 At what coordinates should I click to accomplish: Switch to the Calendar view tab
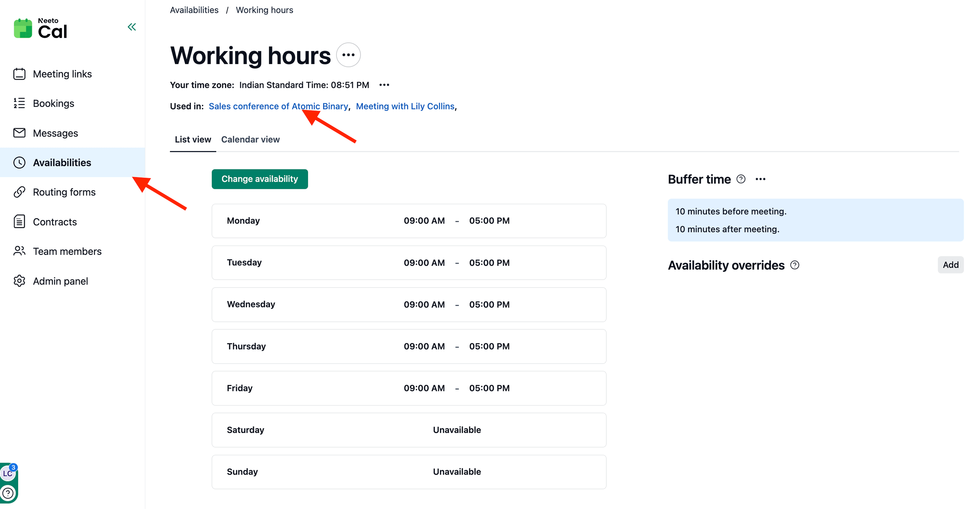[250, 139]
